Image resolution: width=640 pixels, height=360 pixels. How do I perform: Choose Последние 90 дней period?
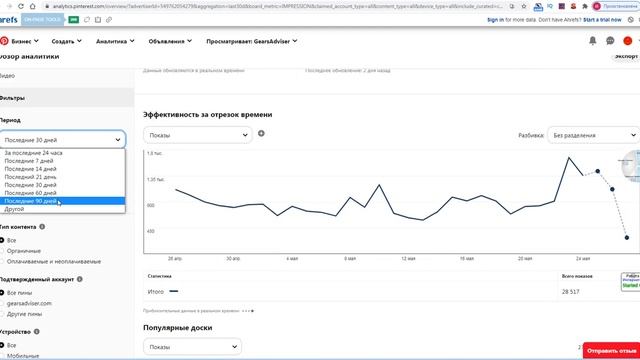(62, 201)
